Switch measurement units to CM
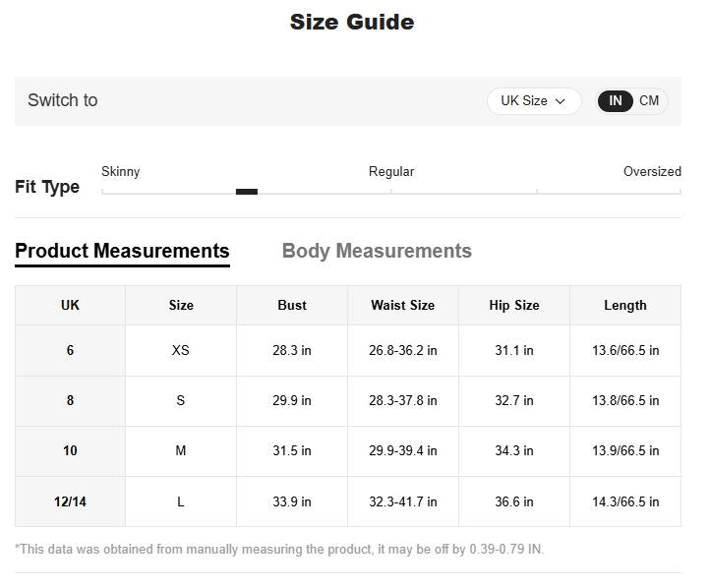This screenshot has height=588, width=710. (x=649, y=101)
